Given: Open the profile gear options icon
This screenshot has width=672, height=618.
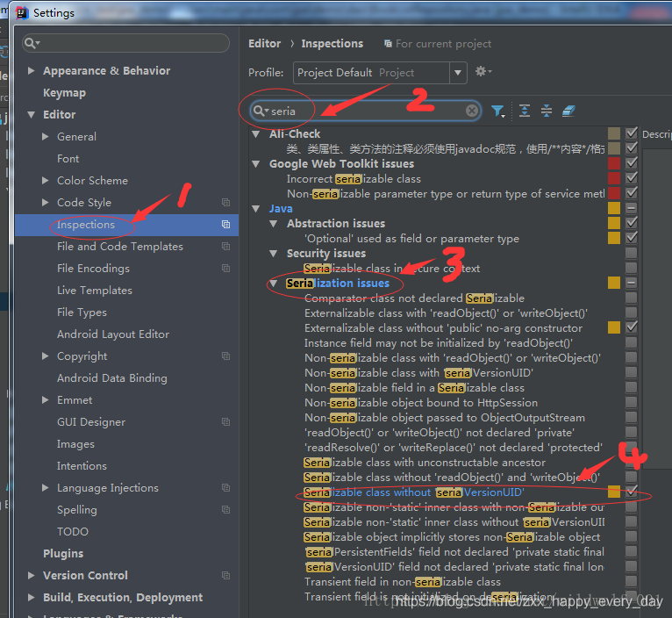Looking at the screenshot, I should (483, 71).
